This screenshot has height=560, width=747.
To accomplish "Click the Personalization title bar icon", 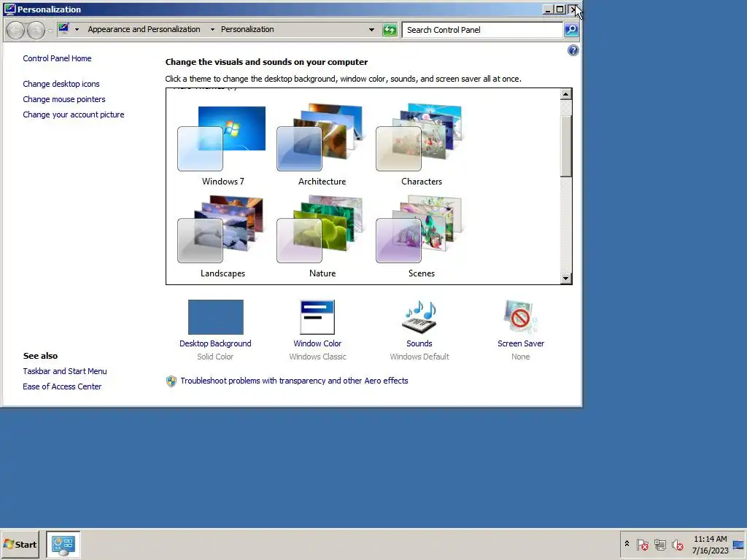I will point(9,9).
